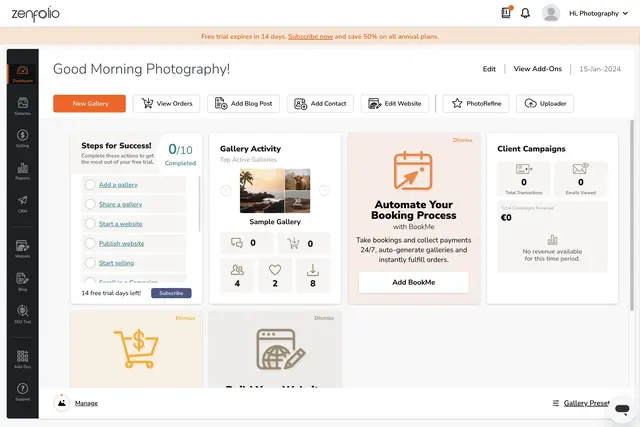Go to next gallery in Gallery Activity

(x=324, y=190)
